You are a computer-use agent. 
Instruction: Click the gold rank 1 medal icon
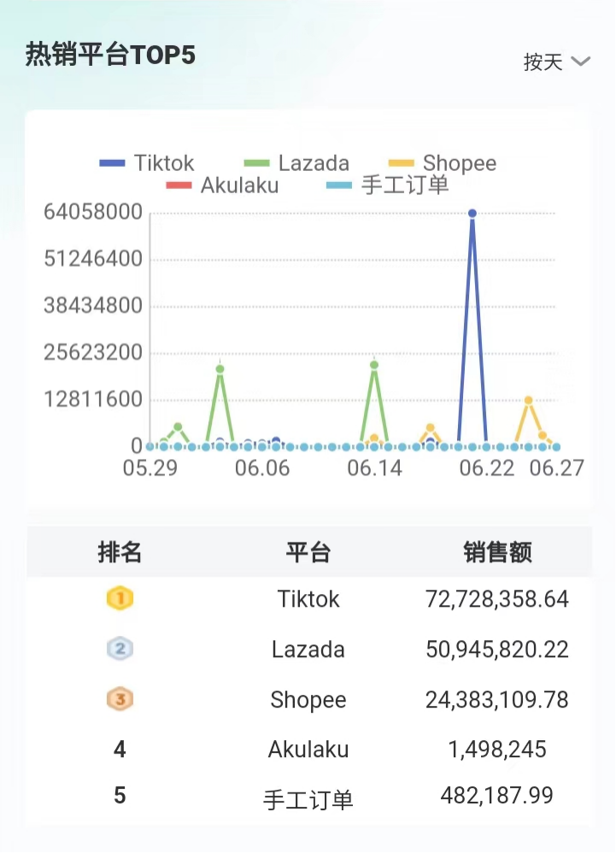(120, 598)
